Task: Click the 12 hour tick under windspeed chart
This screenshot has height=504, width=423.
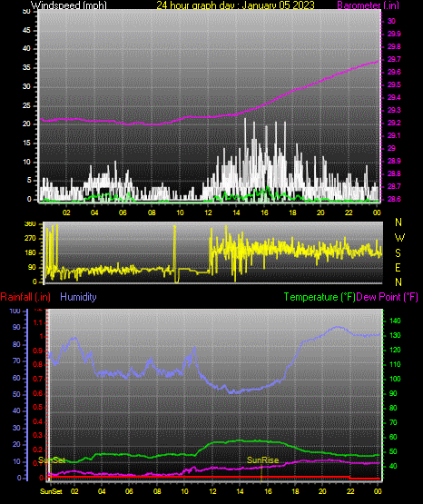Action: 208,212
